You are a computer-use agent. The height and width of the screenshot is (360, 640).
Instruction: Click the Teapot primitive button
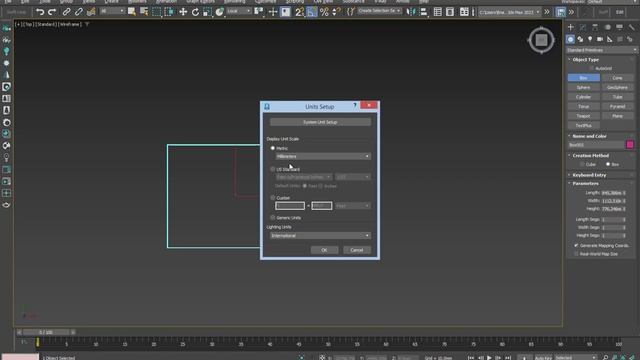click(x=584, y=116)
